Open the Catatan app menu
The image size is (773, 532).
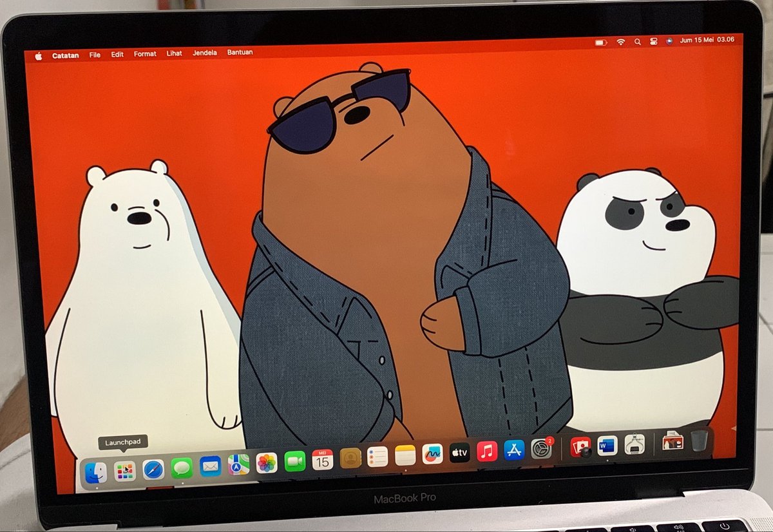point(66,55)
